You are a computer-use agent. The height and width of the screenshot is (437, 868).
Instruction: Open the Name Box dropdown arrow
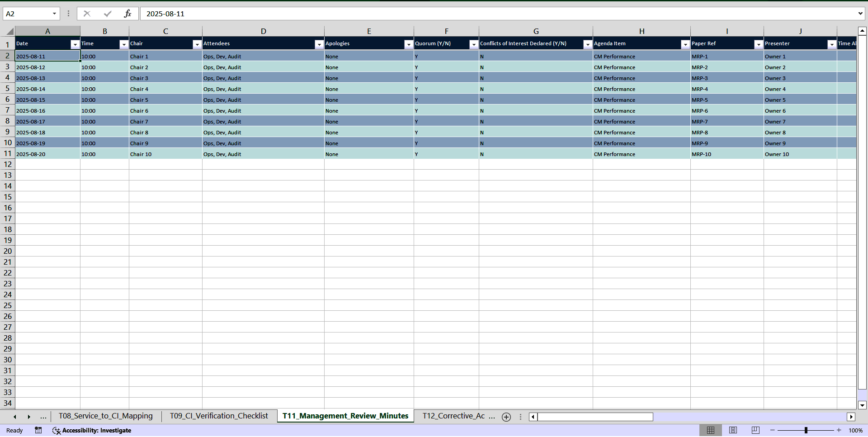(x=54, y=14)
